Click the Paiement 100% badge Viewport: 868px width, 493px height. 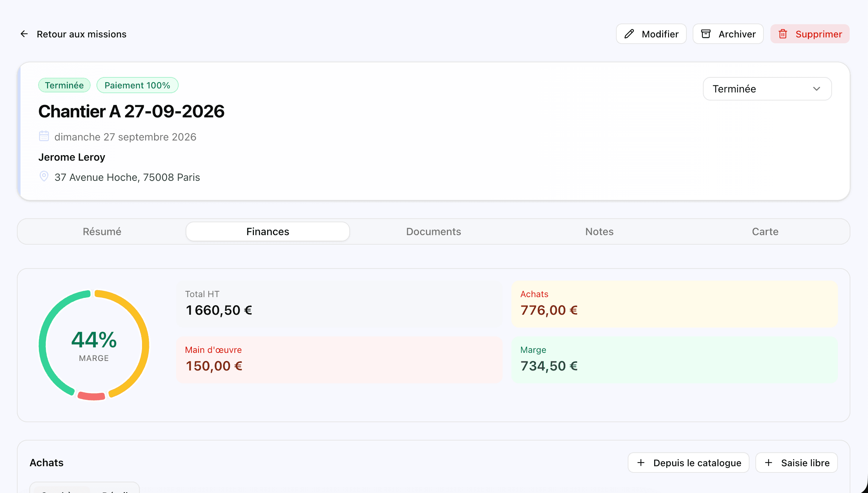coord(137,85)
